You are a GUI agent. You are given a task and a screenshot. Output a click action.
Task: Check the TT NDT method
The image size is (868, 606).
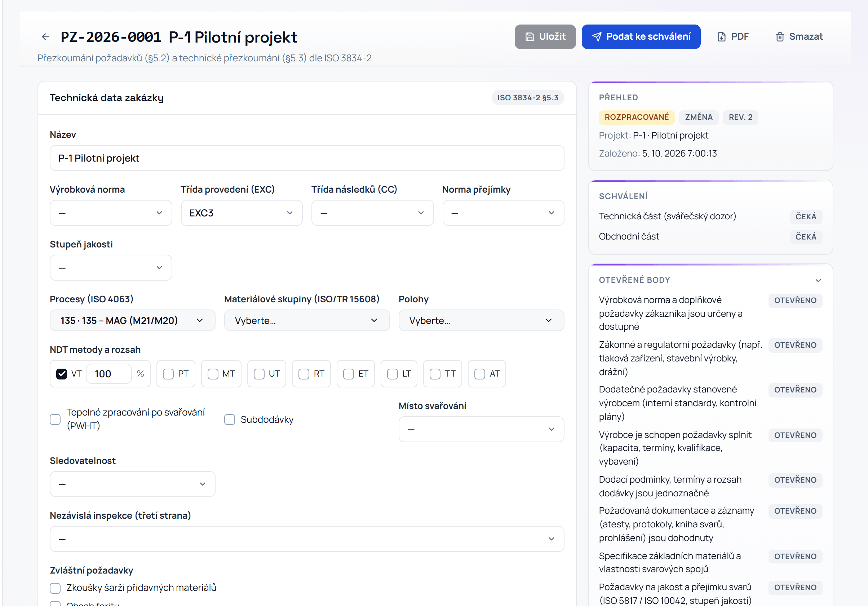[435, 374]
